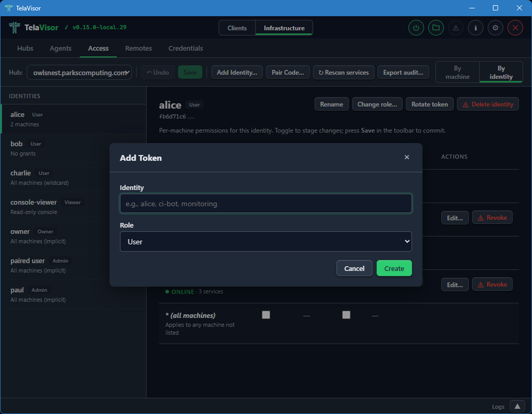
Task: Select paired user identity
Action: pyautogui.click(x=74, y=265)
